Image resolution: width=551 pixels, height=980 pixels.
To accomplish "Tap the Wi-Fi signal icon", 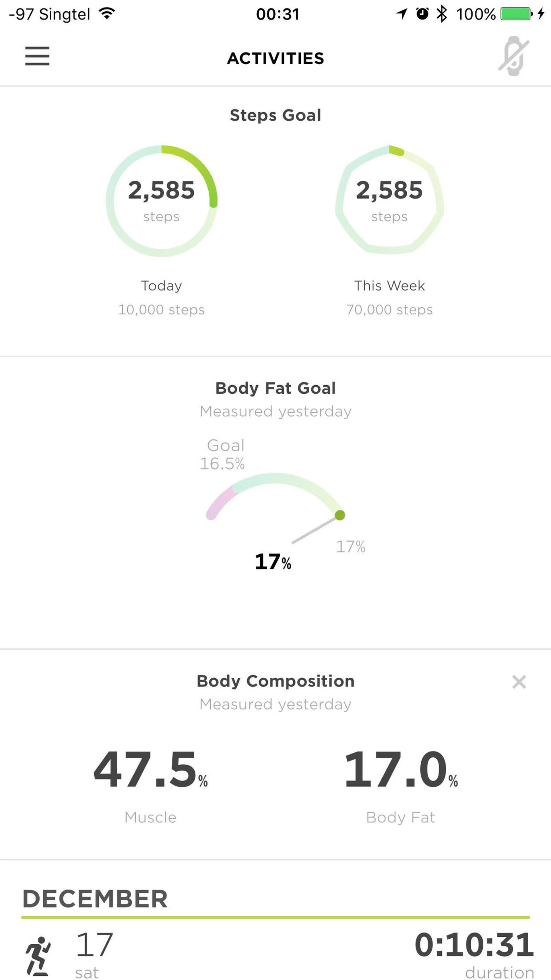I will click(107, 14).
